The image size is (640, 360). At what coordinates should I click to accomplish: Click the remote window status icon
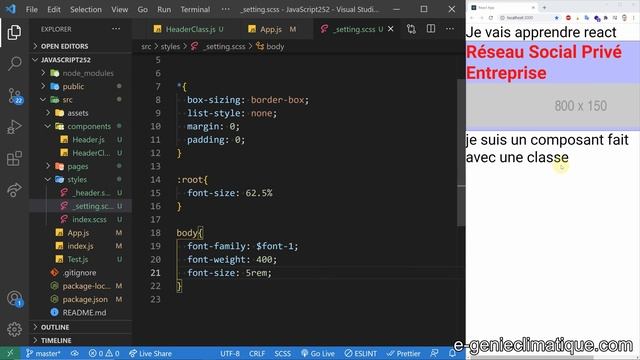tap(10, 353)
